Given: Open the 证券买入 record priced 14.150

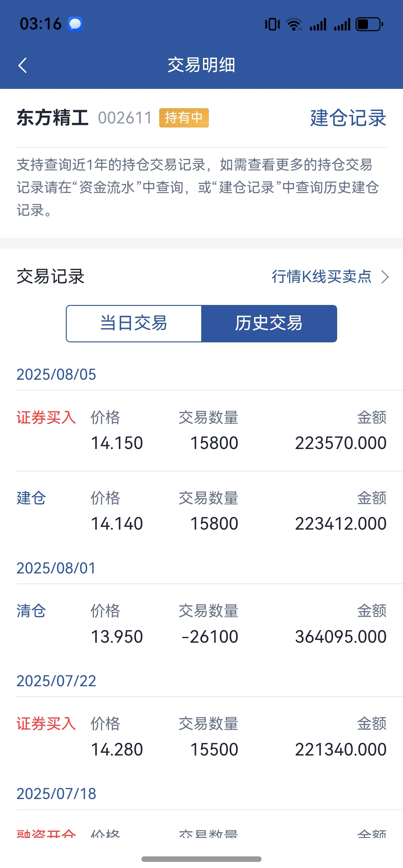Looking at the screenshot, I should 201,431.
